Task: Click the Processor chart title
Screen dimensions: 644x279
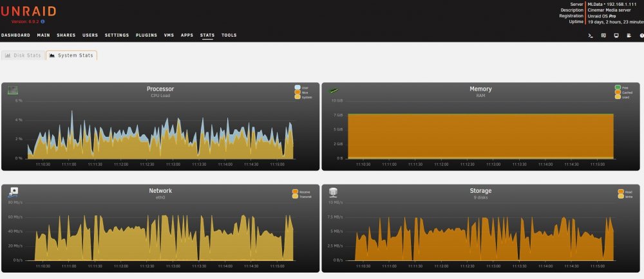Action: tap(160, 89)
